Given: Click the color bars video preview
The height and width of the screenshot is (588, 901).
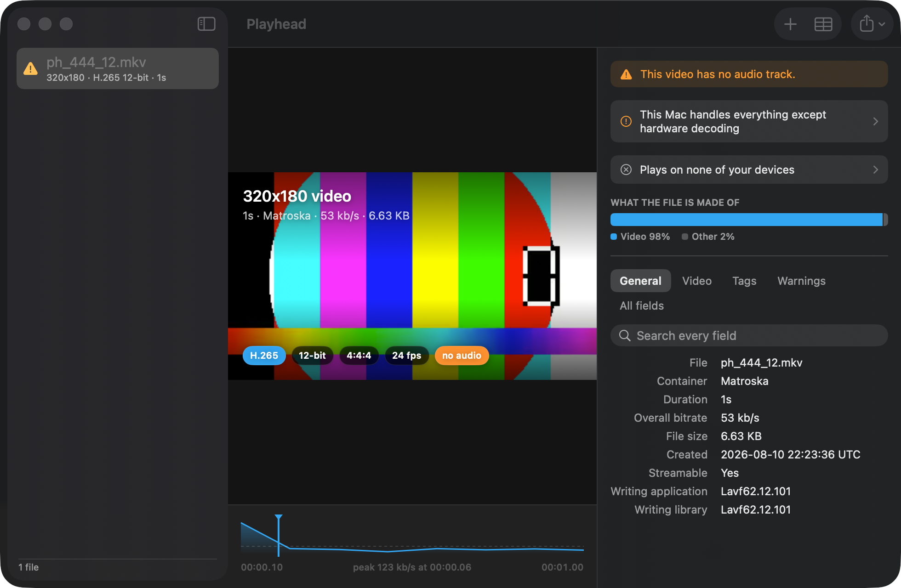Looking at the screenshot, I should pyautogui.click(x=412, y=276).
